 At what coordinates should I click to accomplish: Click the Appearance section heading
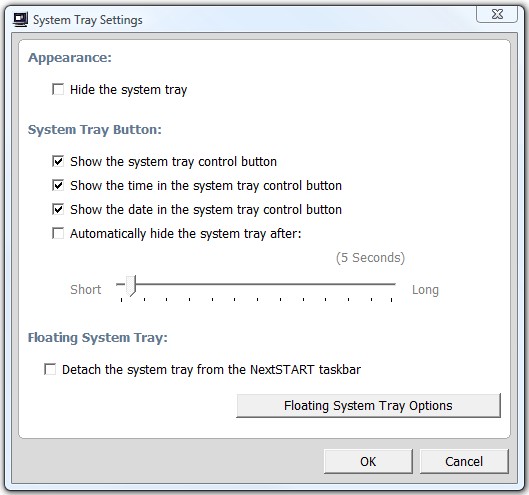70,58
